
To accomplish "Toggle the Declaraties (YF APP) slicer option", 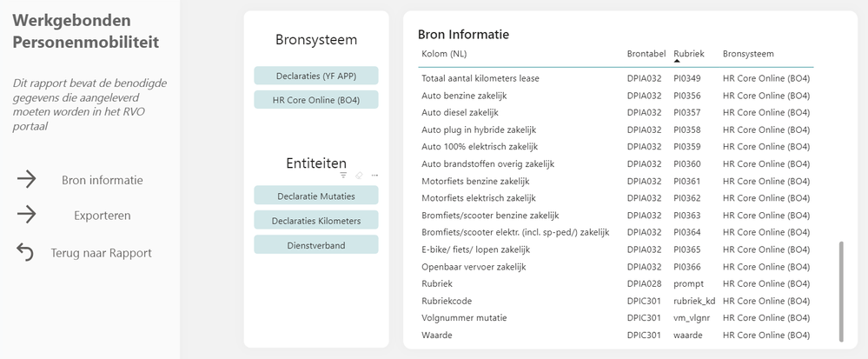I will [x=316, y=76].
